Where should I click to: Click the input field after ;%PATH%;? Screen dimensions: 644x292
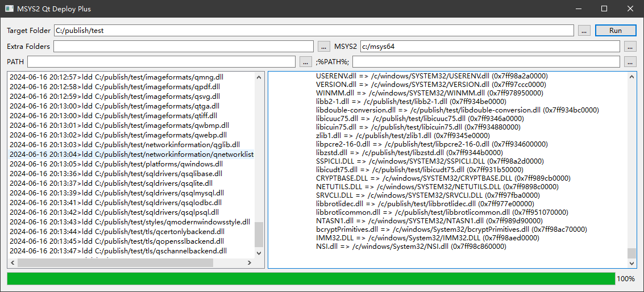coord(486,62)
